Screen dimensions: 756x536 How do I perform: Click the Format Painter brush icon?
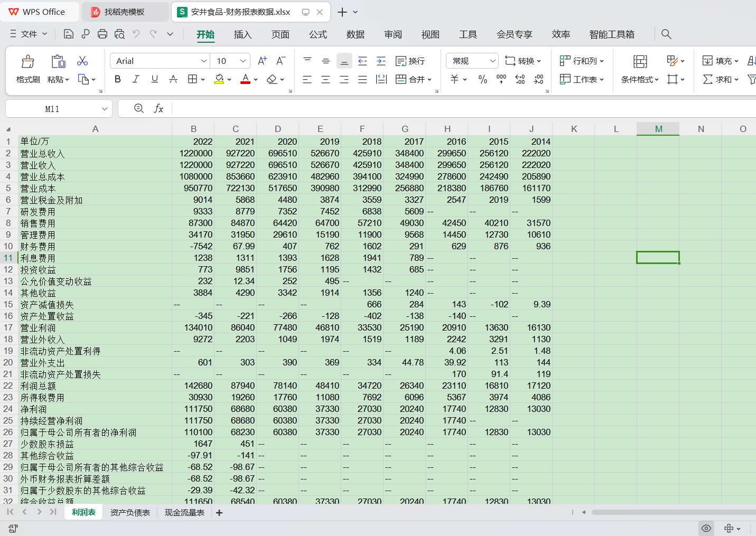pos(28,61)
